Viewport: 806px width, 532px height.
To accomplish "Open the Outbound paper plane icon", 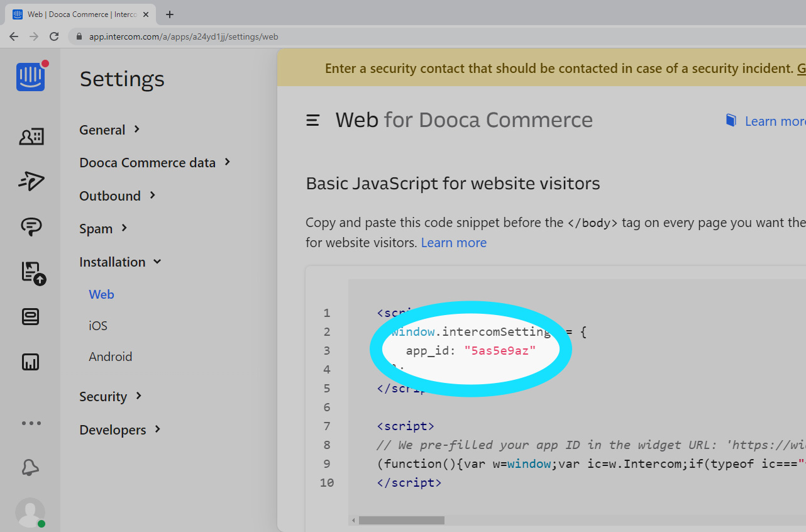I will pos(31,181).
